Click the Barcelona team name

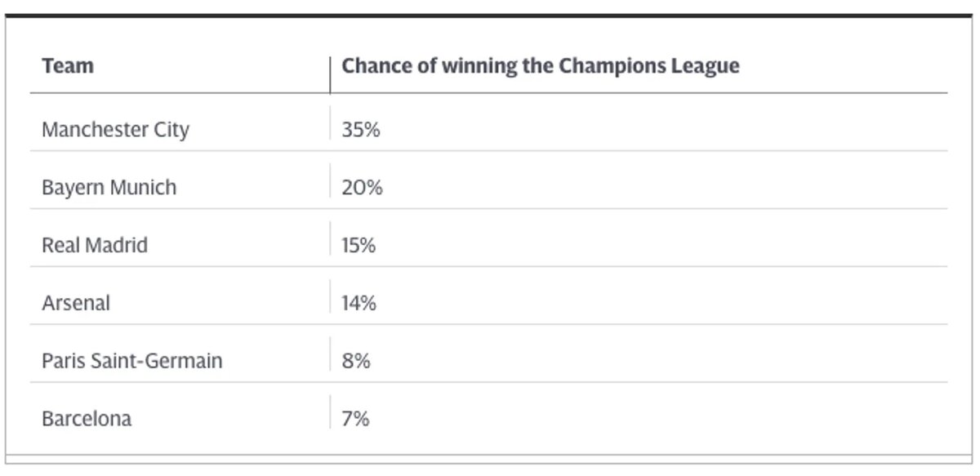click(x=87, y=419)
